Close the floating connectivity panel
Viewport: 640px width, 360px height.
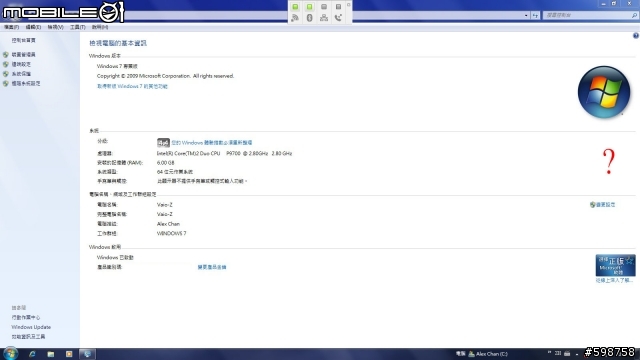pyautogui.click(x=349, y=4)
